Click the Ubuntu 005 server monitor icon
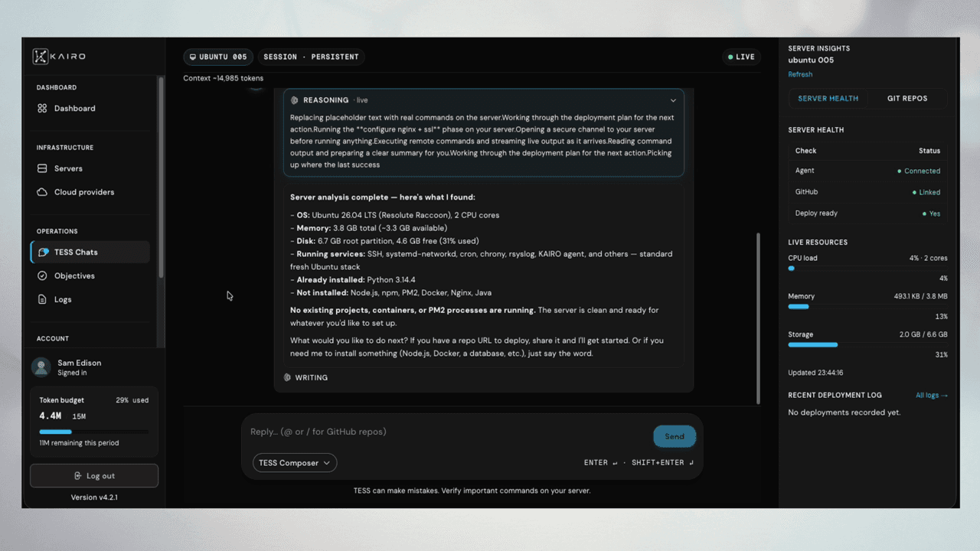The width and height of the screenshot is (980, 551). pos(193,57)
